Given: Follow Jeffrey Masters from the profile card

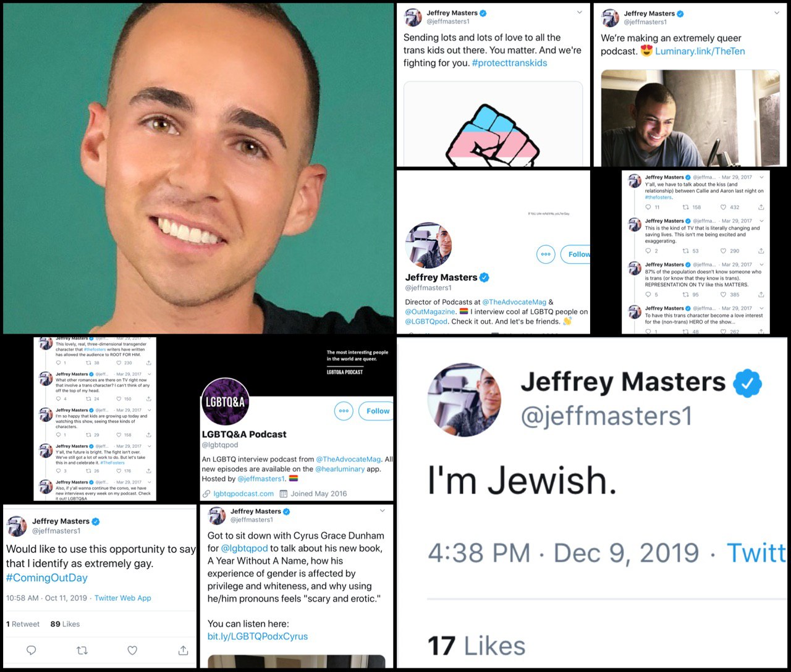Looking at the screenshot, I should click(576, 254).
